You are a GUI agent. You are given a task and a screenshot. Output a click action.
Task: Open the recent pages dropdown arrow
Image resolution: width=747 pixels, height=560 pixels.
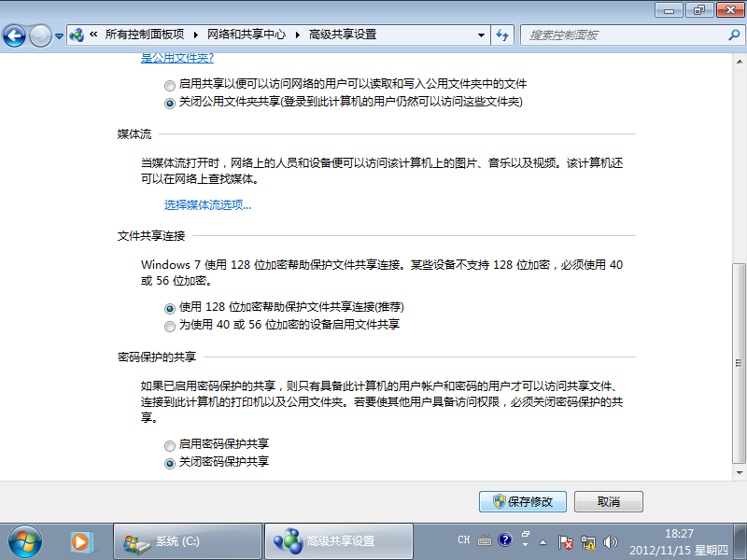[x=59, y=36]
